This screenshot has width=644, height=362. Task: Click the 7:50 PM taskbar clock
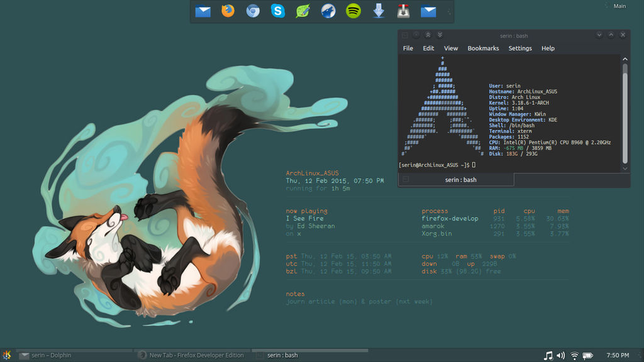point(618,356)
